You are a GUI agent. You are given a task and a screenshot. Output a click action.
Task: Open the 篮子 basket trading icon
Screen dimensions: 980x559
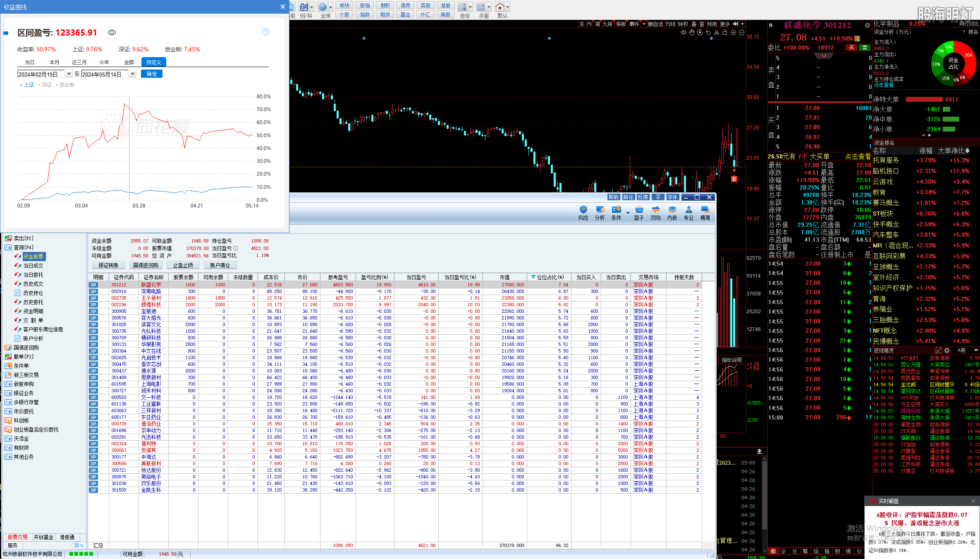coord(639,213)
